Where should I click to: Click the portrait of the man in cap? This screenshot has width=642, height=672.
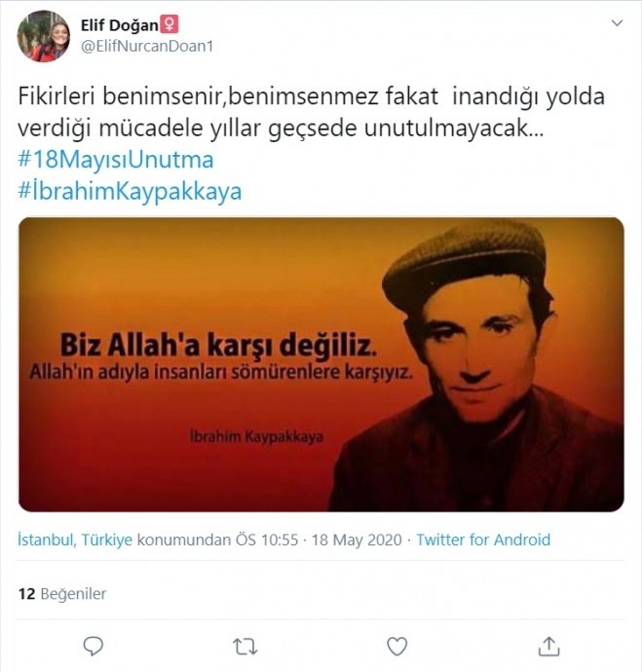point(475,366)
